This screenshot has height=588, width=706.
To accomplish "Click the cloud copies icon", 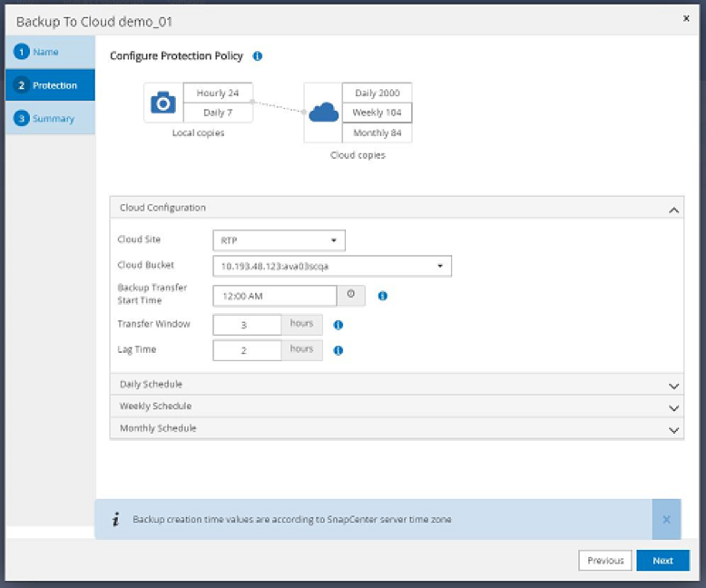I will click(323, 113).
